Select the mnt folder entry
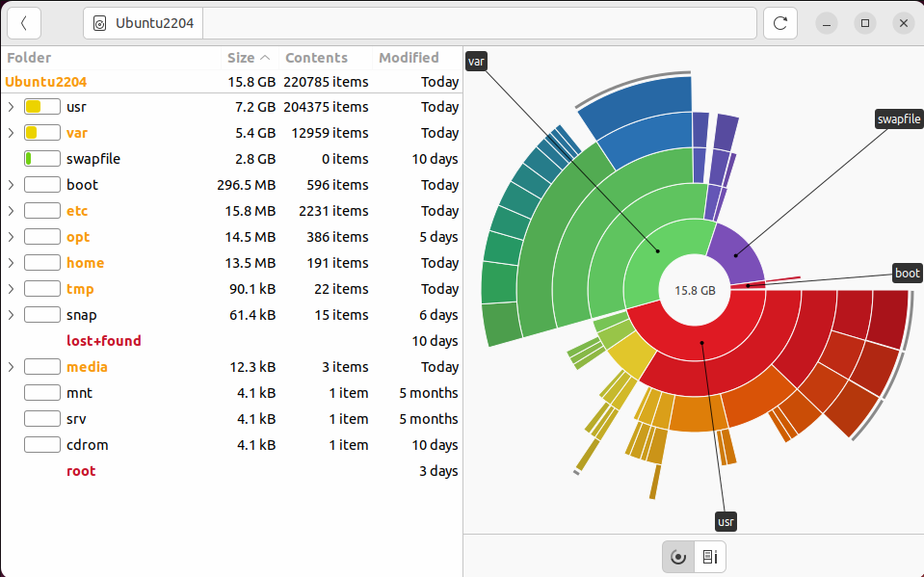This screenshot has height=577, width=924. (x=80, y=392)
